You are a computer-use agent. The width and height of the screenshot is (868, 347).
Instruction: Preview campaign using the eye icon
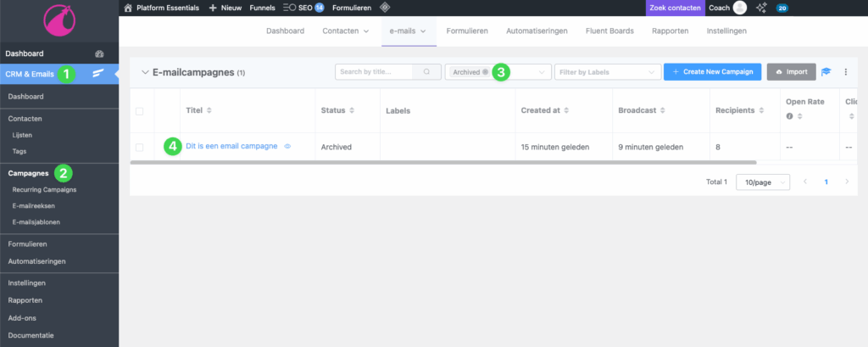point(287,146)
